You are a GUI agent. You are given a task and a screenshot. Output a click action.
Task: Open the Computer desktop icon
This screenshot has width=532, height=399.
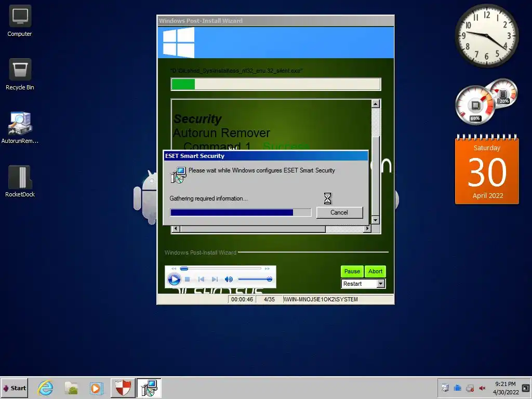pyautogui.click(x=20, y=21)
